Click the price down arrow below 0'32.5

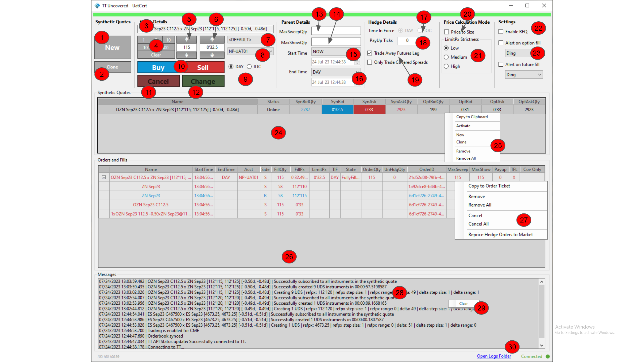tap(212, 55)
